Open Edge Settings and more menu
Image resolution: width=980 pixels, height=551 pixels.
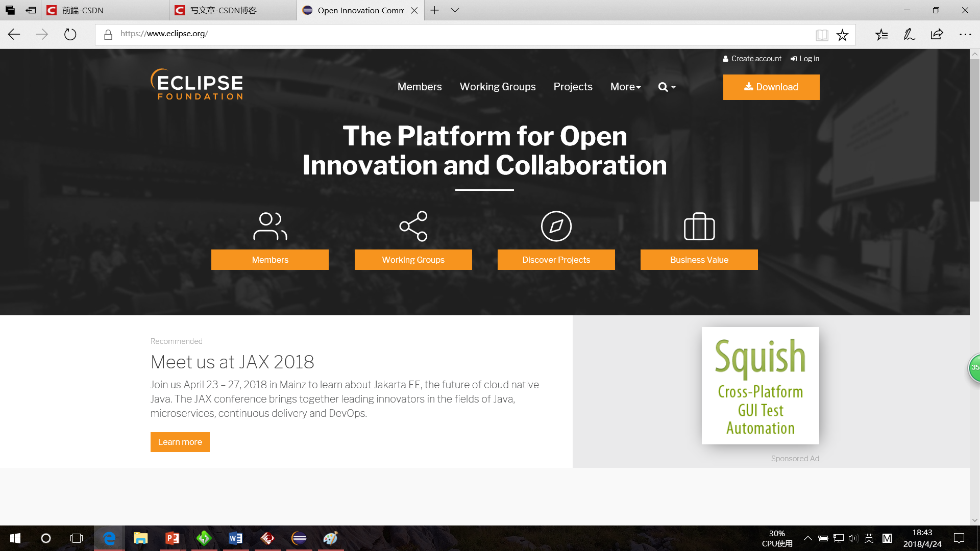coord(965,34)
